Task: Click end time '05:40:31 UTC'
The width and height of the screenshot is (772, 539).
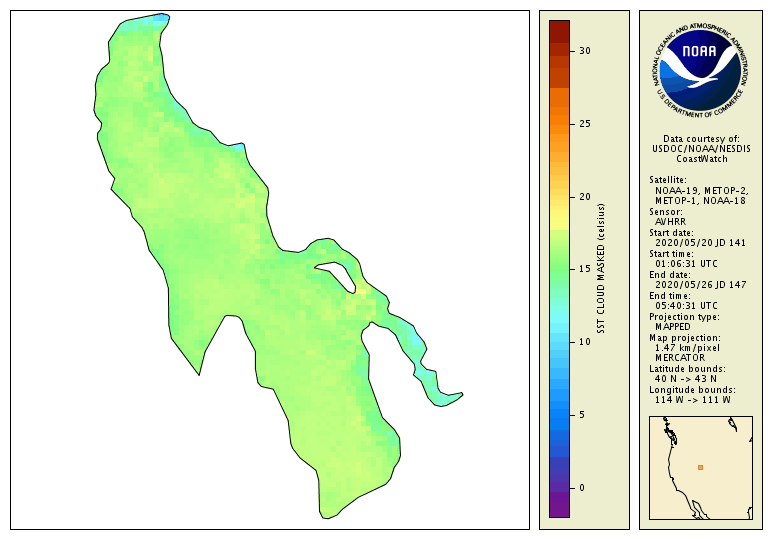Action: click(x=686, y=306)
